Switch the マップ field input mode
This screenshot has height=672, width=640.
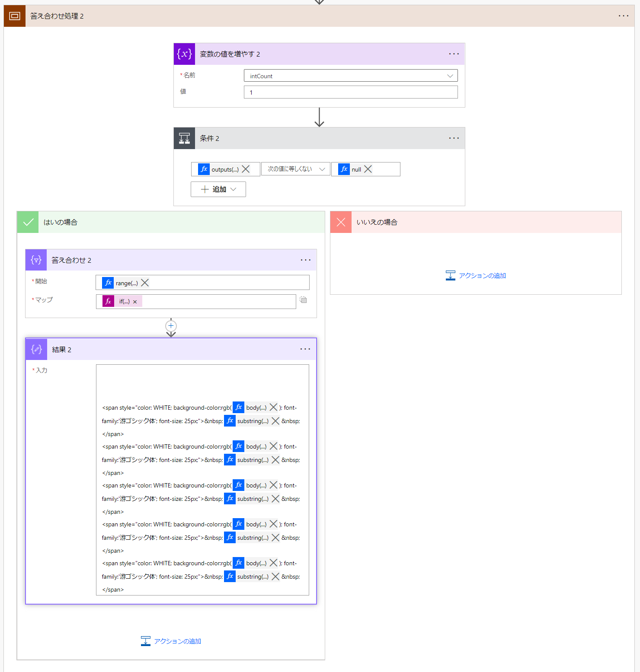(x=303, y=299)
